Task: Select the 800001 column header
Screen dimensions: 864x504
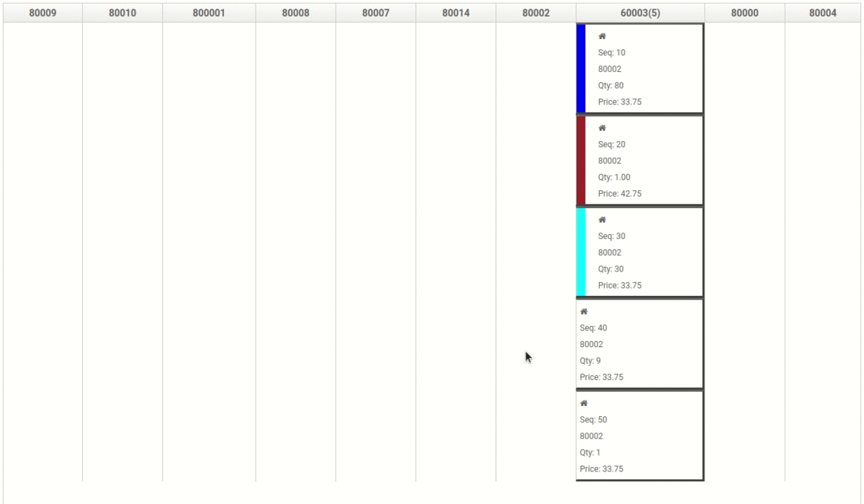Action: coord(209,13)
